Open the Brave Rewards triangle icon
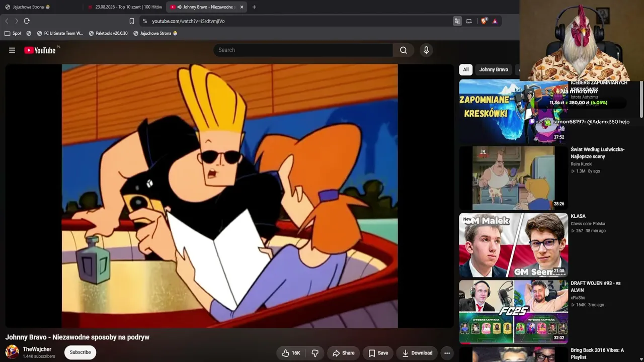 (495, 21)
